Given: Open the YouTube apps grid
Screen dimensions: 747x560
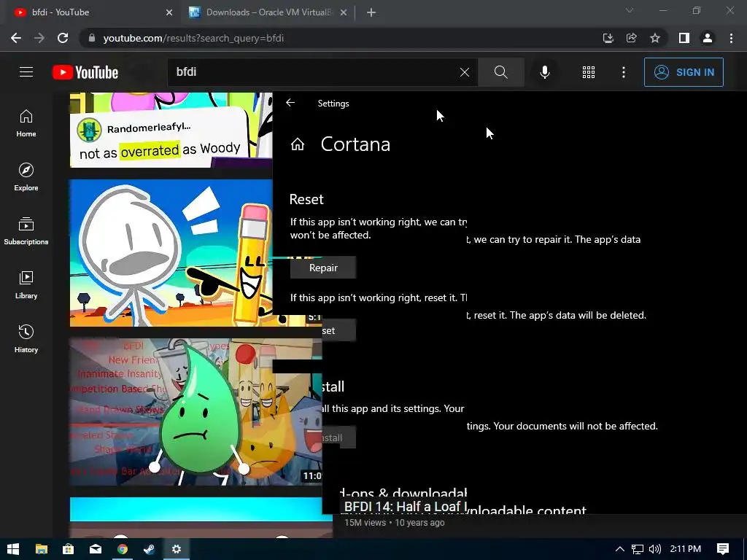Looking at the screenshot, I should (589, 72).
